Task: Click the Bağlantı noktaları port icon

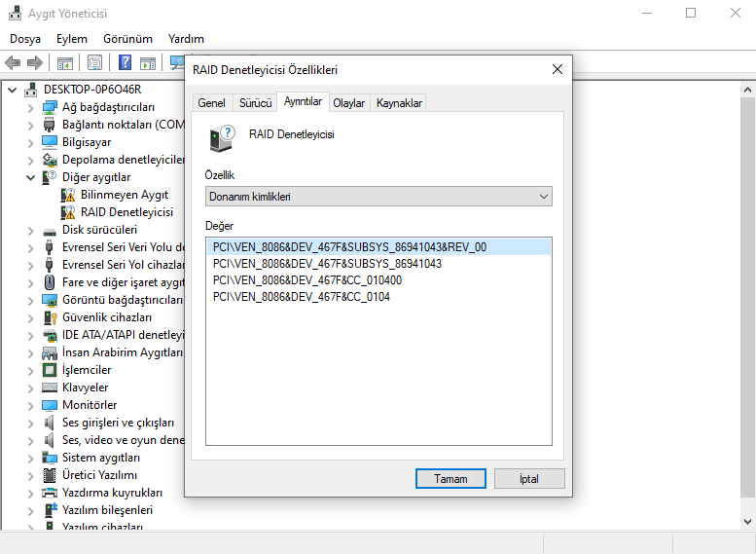Action: point(50,125)
